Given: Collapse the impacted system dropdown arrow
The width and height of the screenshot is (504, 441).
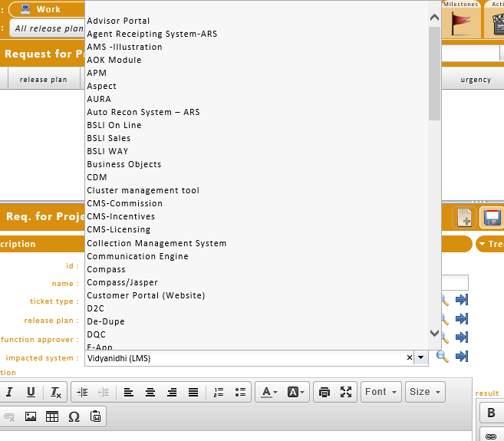Looking at the screenshot, I should [x=420, y=357].
